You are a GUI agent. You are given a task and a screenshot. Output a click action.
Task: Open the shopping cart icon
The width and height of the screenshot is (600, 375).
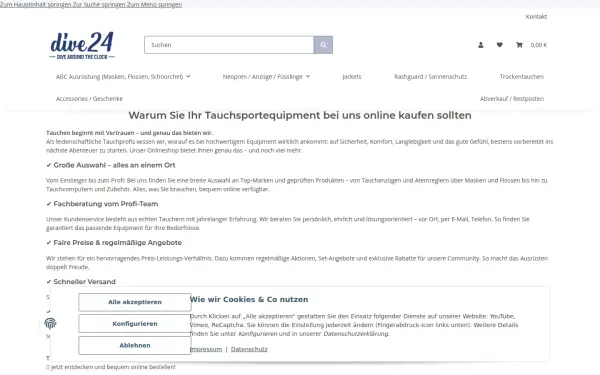click(519, 45)
